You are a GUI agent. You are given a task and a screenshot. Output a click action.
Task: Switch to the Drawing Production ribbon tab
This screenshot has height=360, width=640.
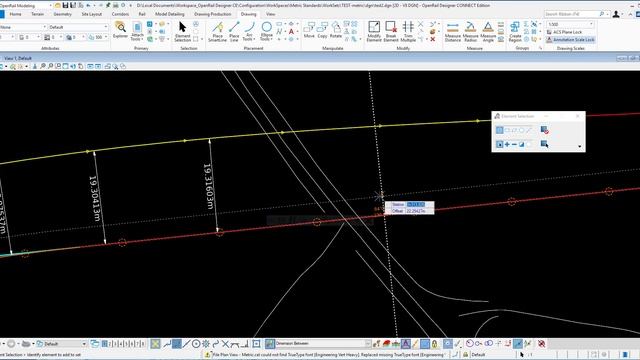coord(212,14)
